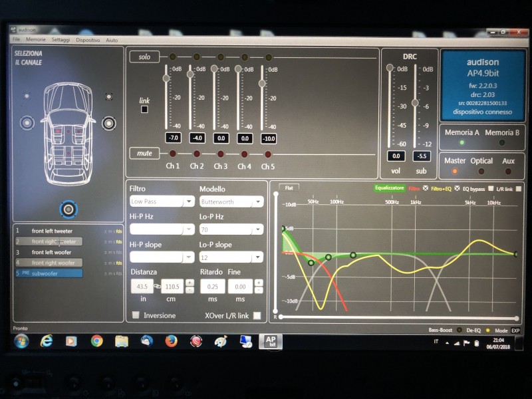532x399 pixels.
Task: Click the DRC vol slider knob
Action: pos(390,68)
